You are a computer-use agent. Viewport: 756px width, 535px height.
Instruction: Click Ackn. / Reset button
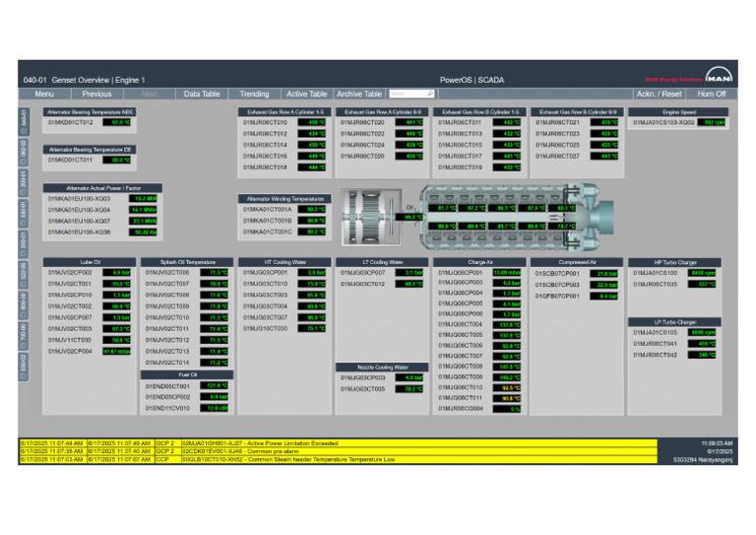click(660, 94)
